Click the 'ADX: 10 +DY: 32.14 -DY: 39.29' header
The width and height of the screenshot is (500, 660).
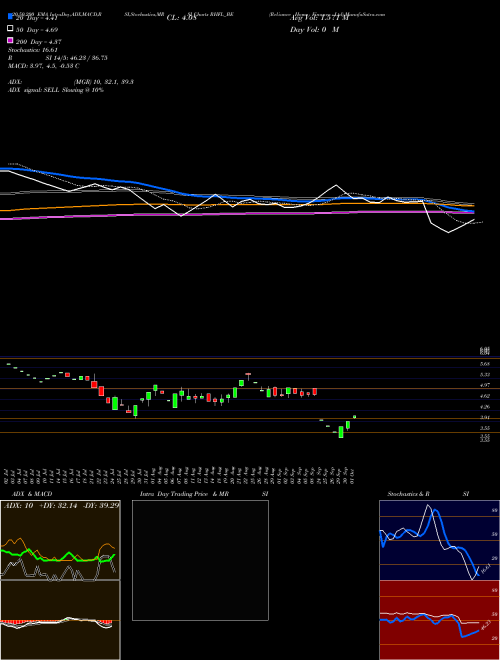tap(61, 506)
